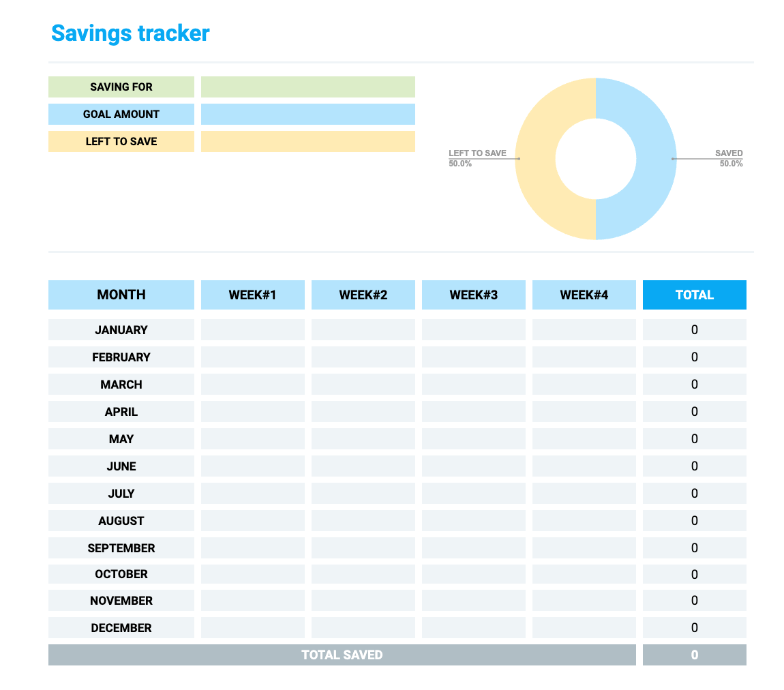The height and width of the screenshot is (690, 784).
Task: Select December's TOTAL value cell
Action: coord(695,627)
